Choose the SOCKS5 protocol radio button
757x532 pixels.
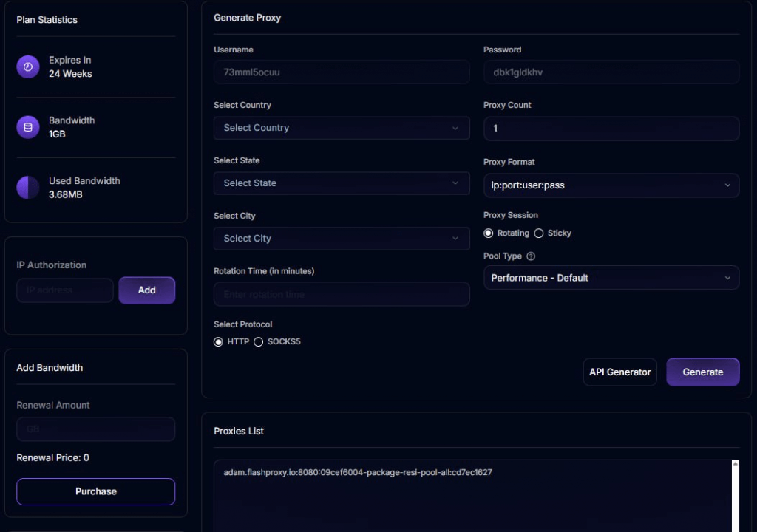tap(259, 342)
